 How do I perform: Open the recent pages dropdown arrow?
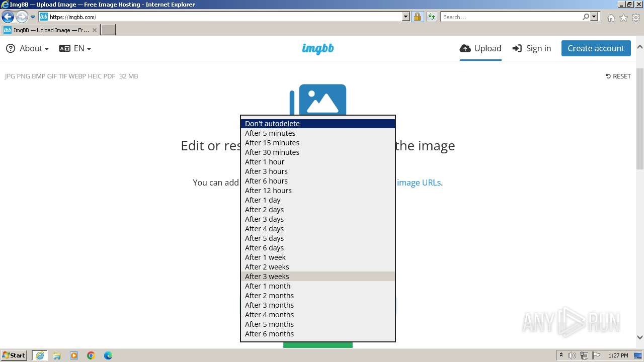(33, 17)
